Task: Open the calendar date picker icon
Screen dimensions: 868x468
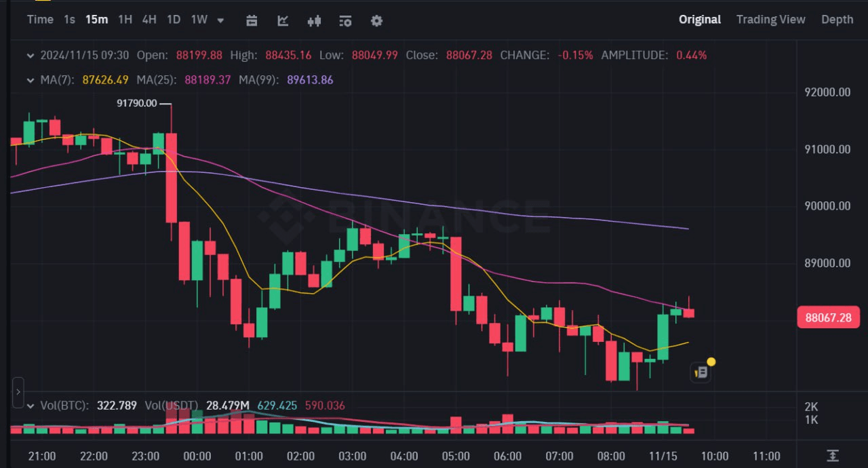Action: point(252,20)
